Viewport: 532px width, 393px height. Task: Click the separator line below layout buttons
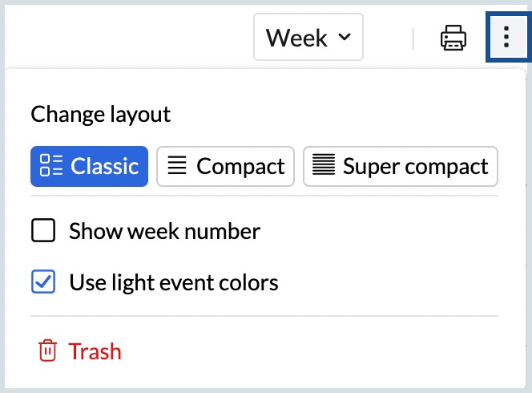click(264, 196)
